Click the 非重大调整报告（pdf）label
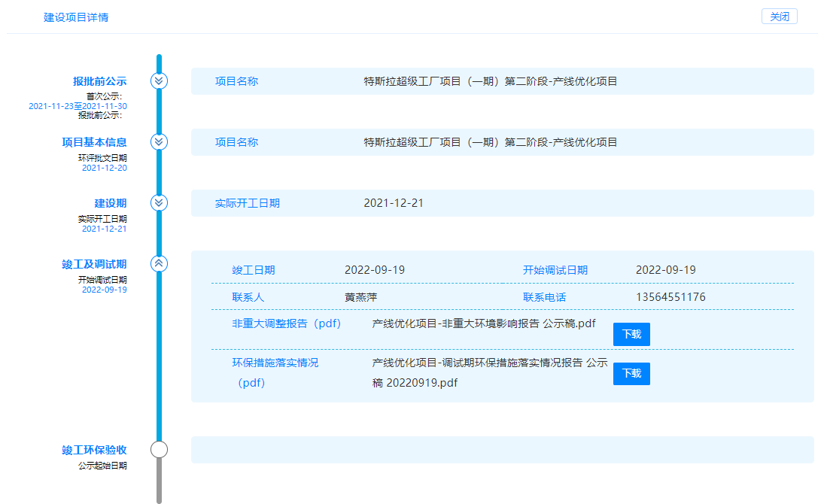Screen dimensions: 824x504 (x=287, y=323)
